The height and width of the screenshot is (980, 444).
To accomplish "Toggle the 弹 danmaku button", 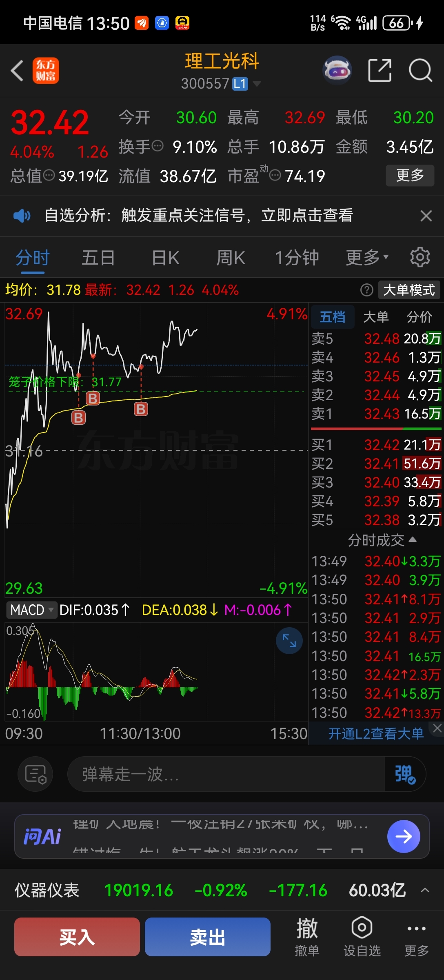I will tap(405, 774).
